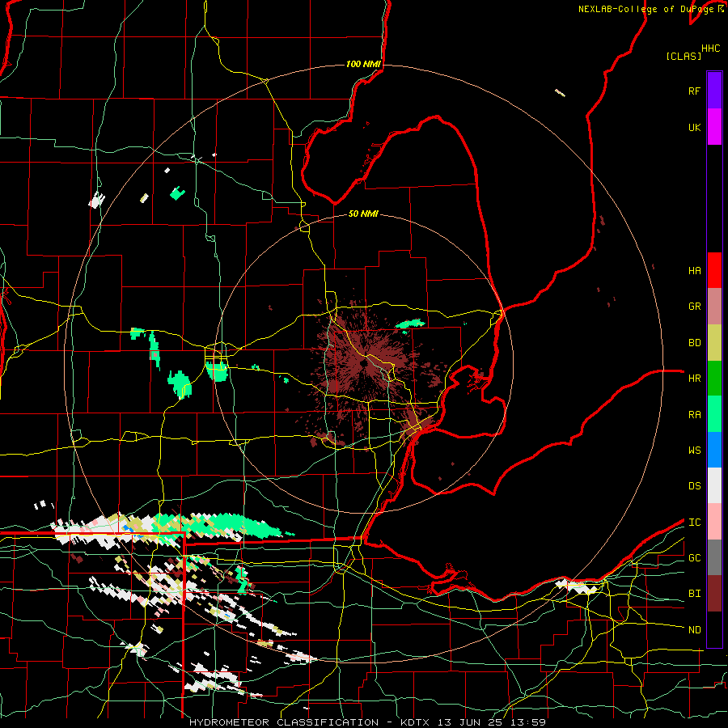728x728 pixels.
Task: Click the '100 NMI' range ring label
Action: (x=363, y=64)
